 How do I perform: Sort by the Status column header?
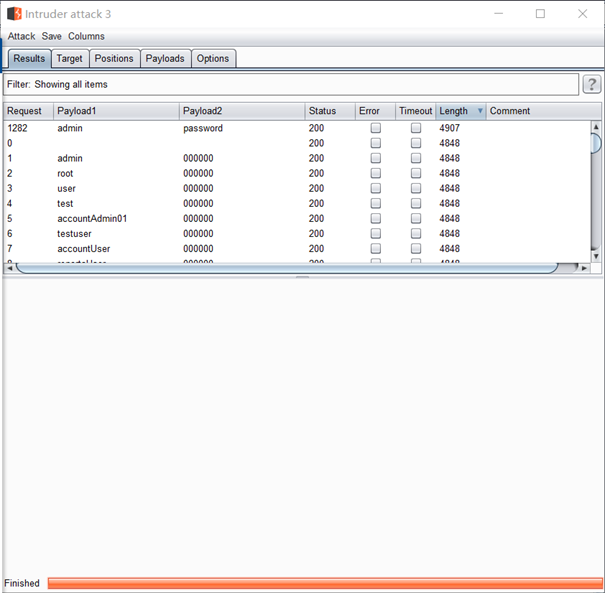tap(330, 111)
